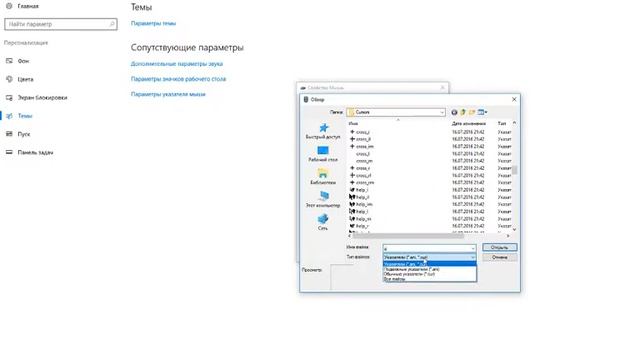Open Quick access in Browse dialog sidebar
640x360 pixels.
tap(323, 131)
